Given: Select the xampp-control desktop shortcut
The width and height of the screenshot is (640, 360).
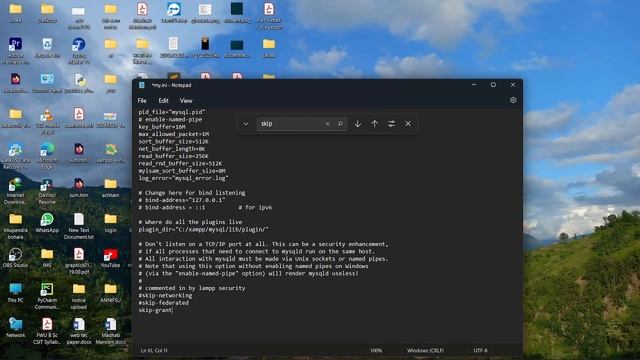Looking at the screenshot, I should [111, 153].
